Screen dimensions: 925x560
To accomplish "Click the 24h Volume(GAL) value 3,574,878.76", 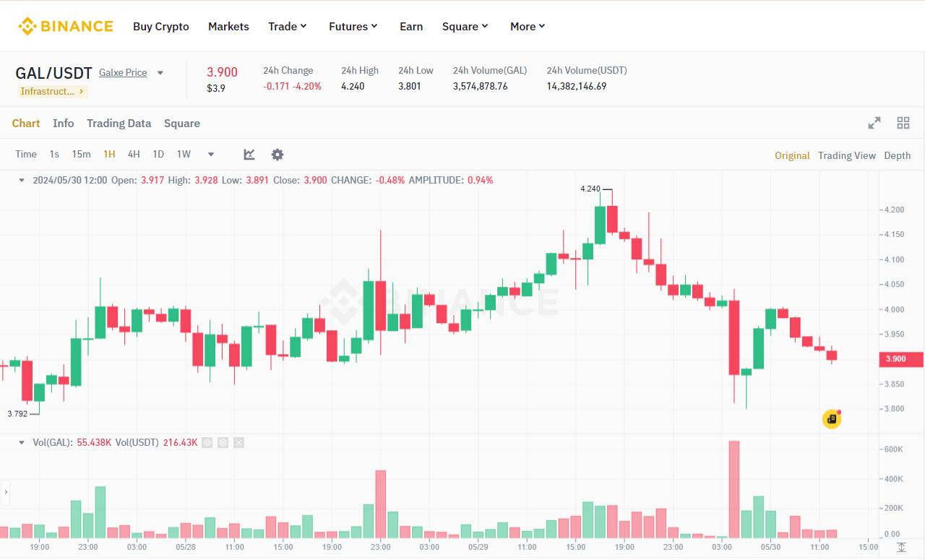I will pos(481,86).
